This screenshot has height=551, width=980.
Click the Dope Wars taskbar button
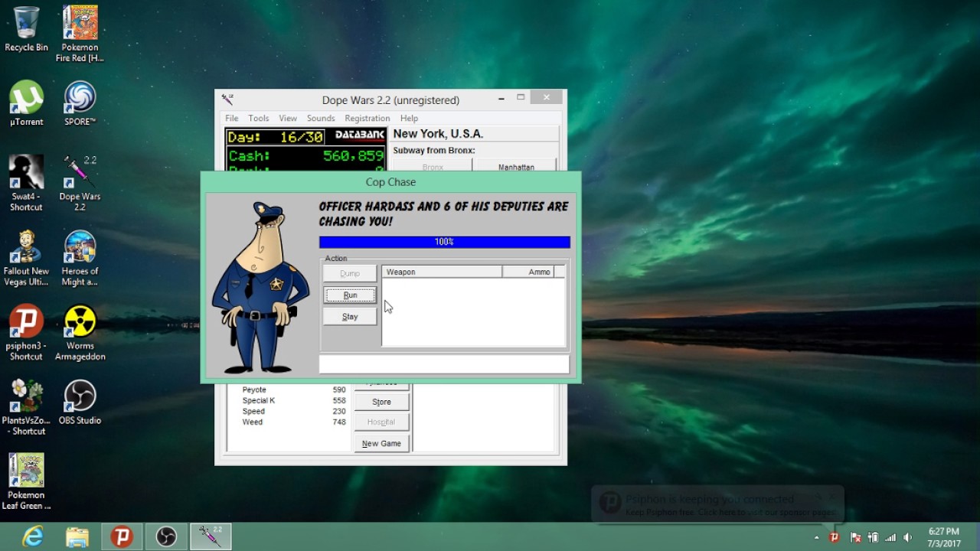pyautogui.click(x=211, y=537)
